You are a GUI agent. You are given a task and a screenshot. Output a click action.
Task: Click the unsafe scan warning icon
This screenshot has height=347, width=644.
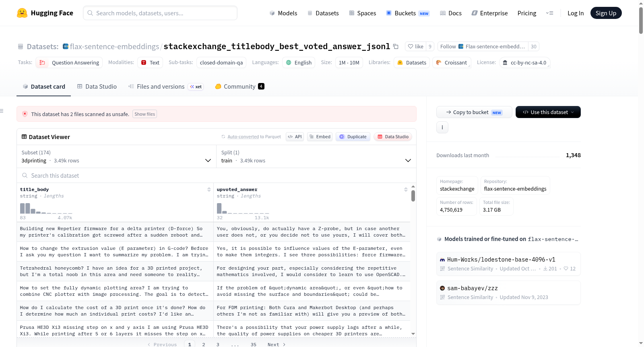pos(25,114)
